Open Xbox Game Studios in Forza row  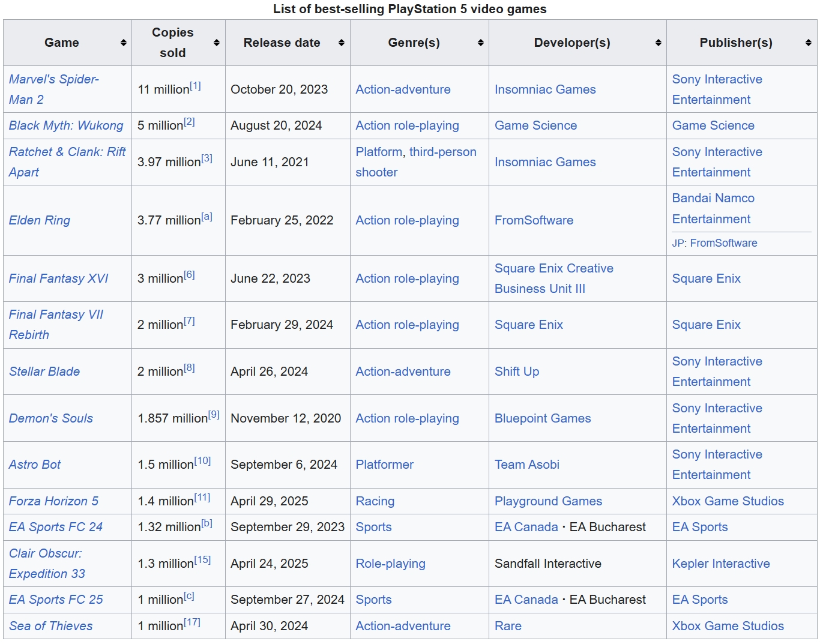[x=728, y=501]
